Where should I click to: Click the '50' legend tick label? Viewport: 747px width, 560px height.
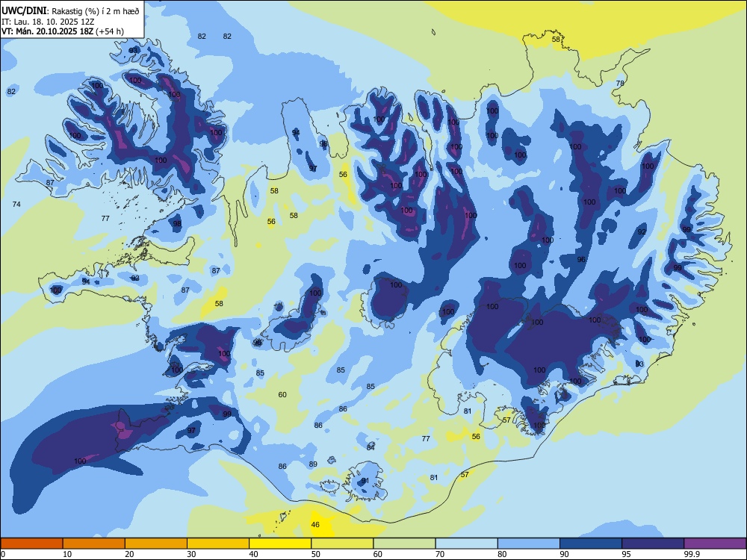click(x=316, y=554)
